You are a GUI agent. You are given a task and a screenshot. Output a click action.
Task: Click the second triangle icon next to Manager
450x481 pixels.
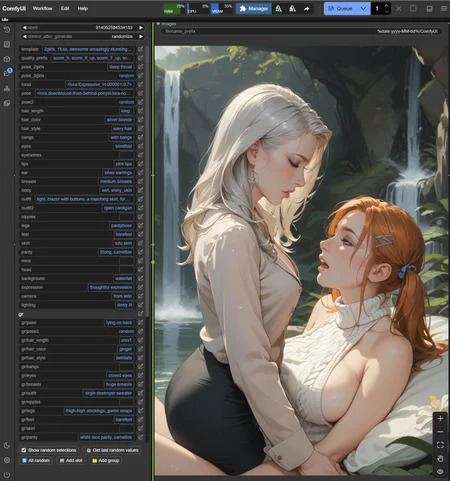click(x=292, y=9)
